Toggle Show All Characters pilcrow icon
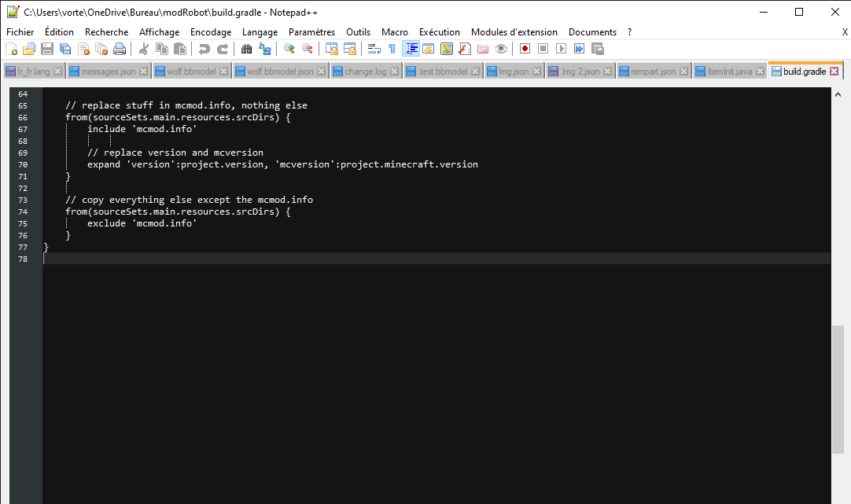Screen dimensions: 851x504 click(392, 49)
